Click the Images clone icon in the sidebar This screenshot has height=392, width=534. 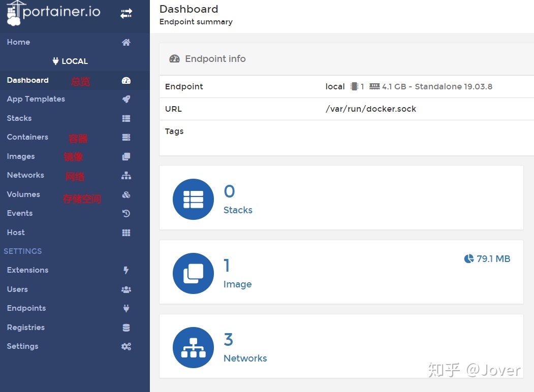pyautogui.click(x=126, y=156)
